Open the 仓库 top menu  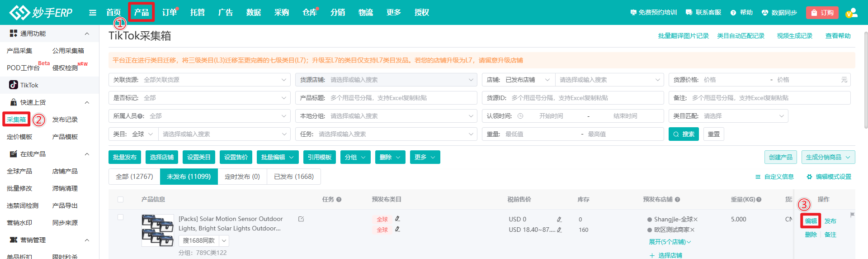310,12
